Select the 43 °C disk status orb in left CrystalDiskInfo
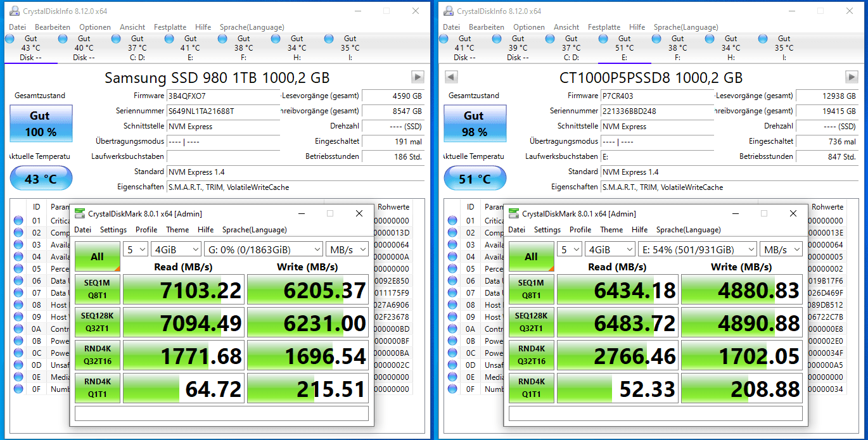This screenshot has height=440, width=868. pos(10,39)
